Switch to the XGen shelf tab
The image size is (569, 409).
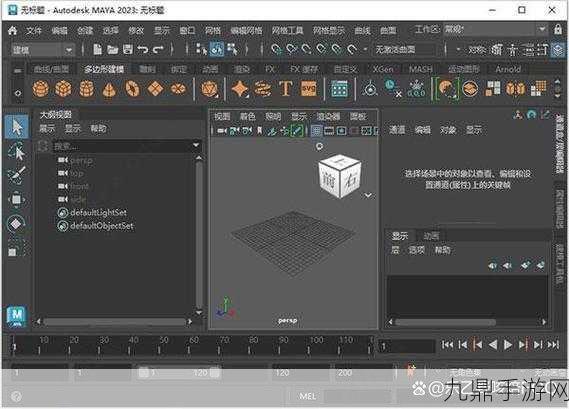tap(383, 69)
